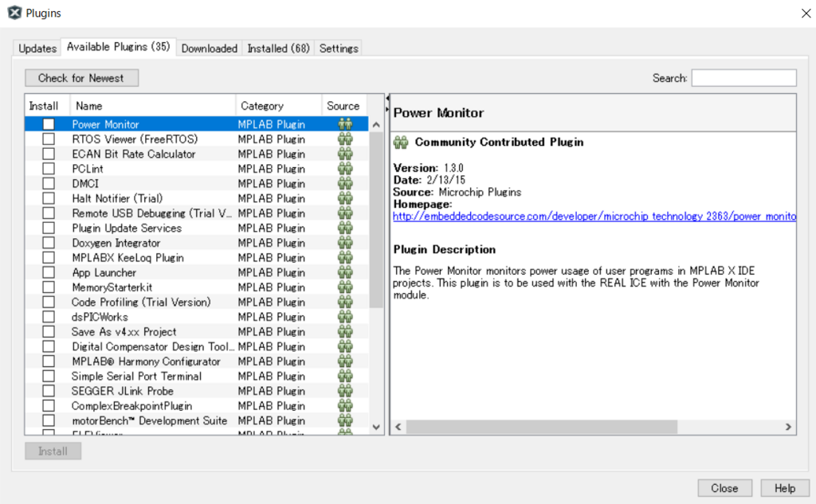Click source icon for App Launcher
This screenshot has height=504, width=816.
click(x=345, y=272)
